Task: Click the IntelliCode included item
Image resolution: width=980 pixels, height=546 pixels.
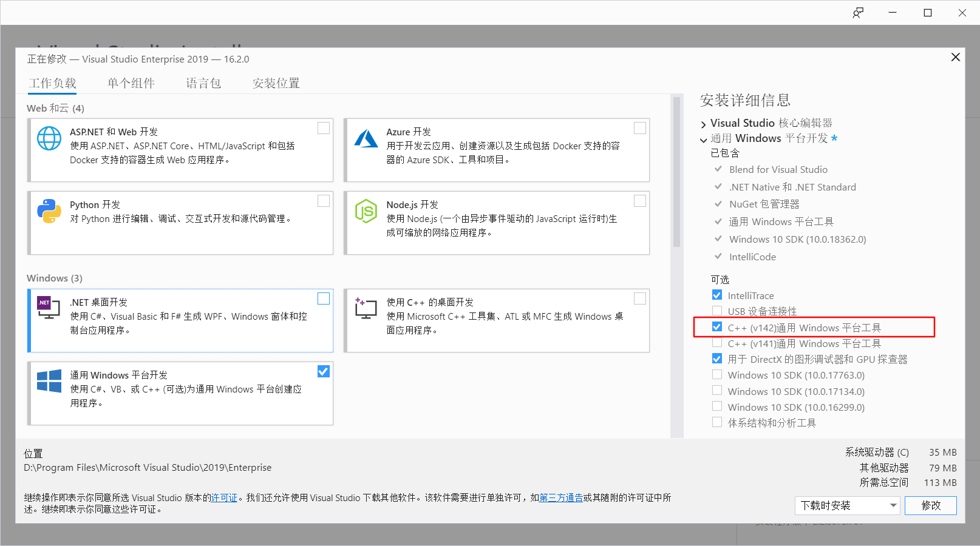Action: [x=752, y=257]
